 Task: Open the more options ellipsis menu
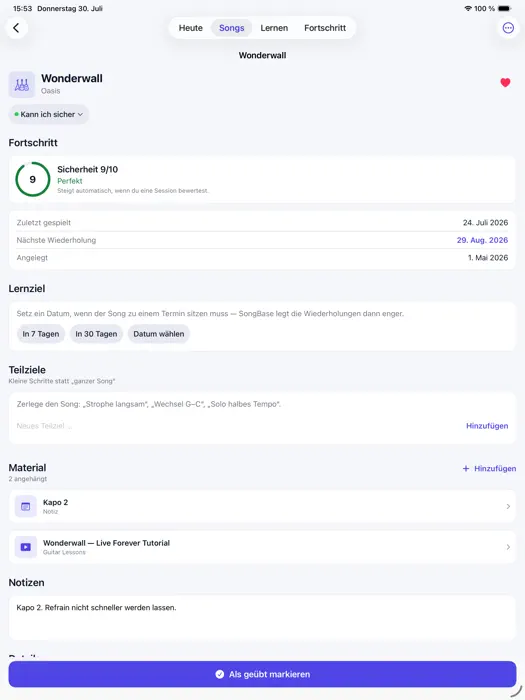508,28
